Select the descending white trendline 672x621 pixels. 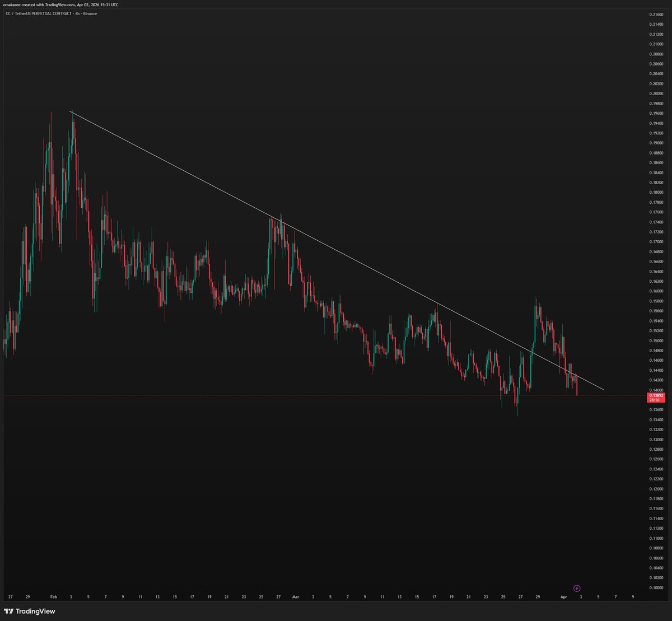coord(337,251)
